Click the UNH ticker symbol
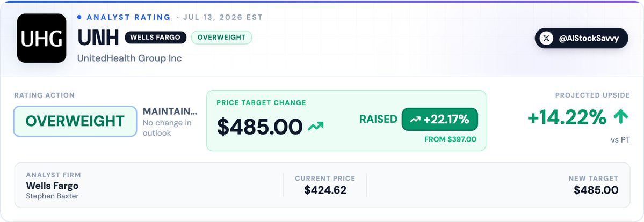Image resolution: width=644 pixels, height=222 pixels. pyautogui.click(x=98, y=38)
